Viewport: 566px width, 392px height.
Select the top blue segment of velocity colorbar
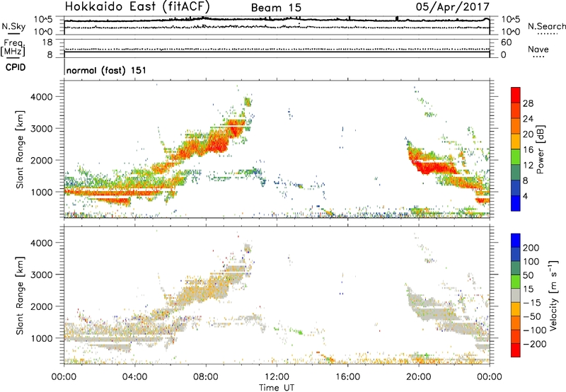(516, 241)
